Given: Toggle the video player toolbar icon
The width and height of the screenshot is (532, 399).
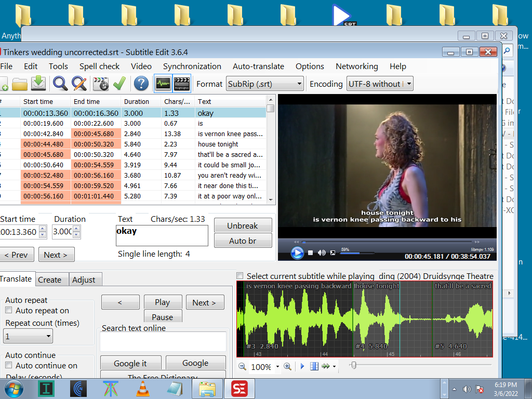Looking at the screenshot, I should pos(182,84).
